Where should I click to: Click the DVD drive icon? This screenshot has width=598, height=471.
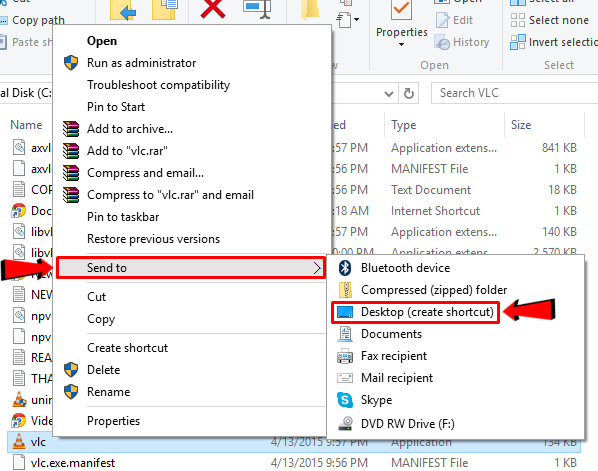click(345, 424)
